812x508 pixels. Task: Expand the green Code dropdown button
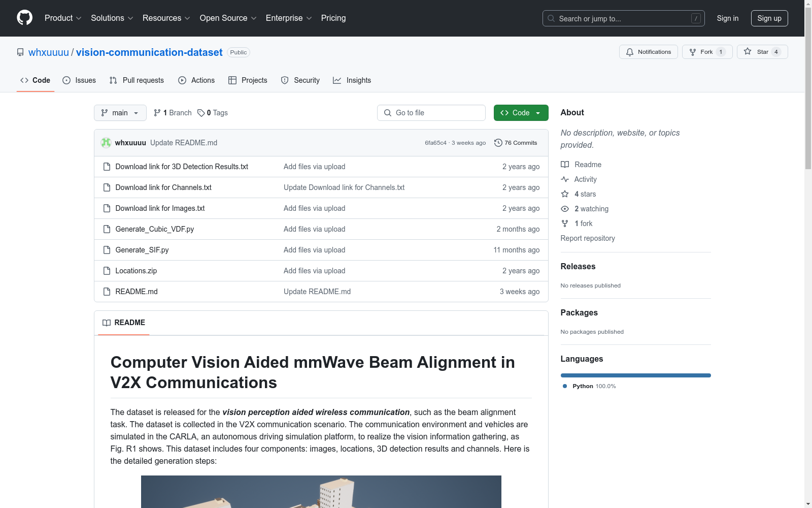click(521, 113)
